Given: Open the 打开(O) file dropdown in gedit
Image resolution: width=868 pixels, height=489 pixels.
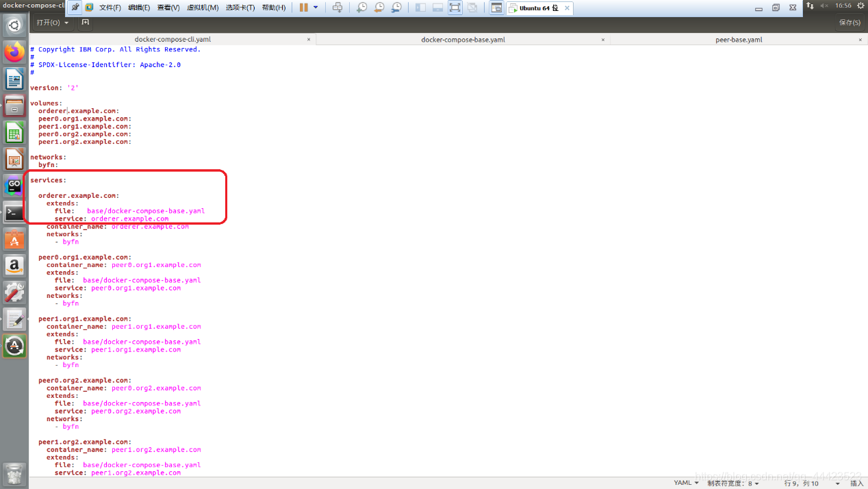Looking at the screenshot, I should pyautogui.click(x=53, y=23).
